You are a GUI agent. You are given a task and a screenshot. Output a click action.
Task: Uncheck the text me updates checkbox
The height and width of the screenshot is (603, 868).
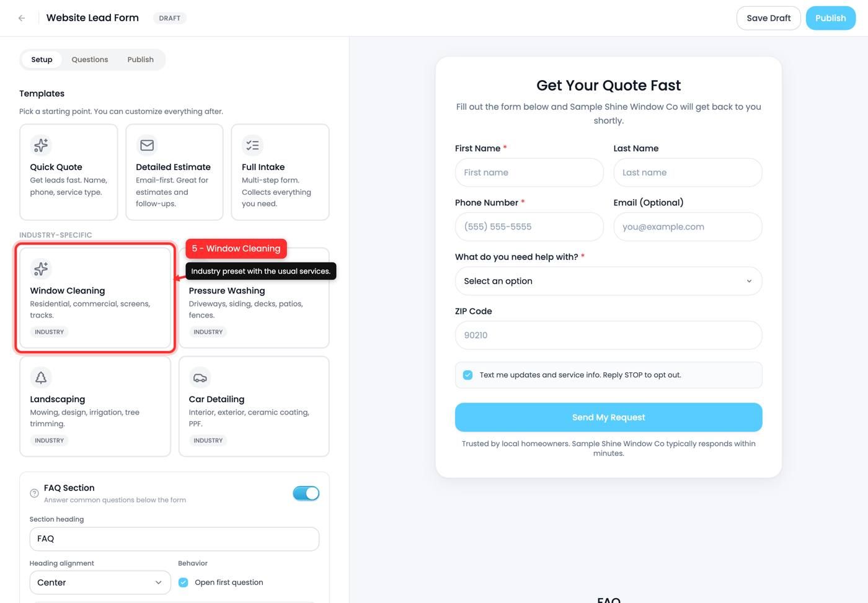point(468,375)
